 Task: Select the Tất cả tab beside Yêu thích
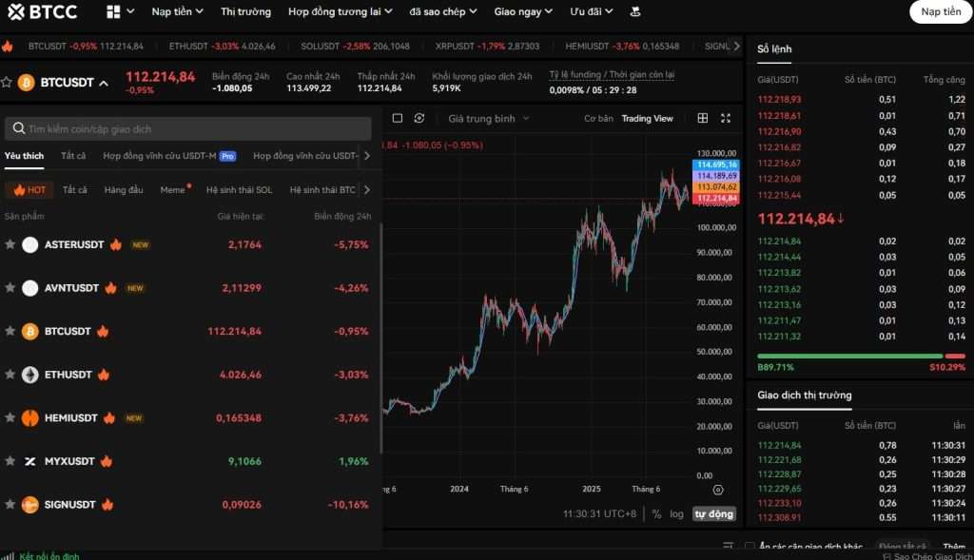[x=73, y=155]
